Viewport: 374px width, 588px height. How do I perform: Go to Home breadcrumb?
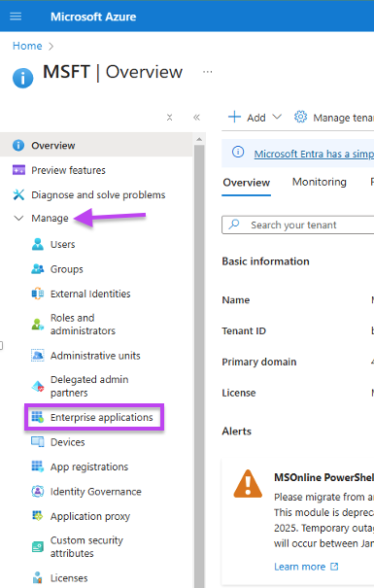(x=27, y=46)
